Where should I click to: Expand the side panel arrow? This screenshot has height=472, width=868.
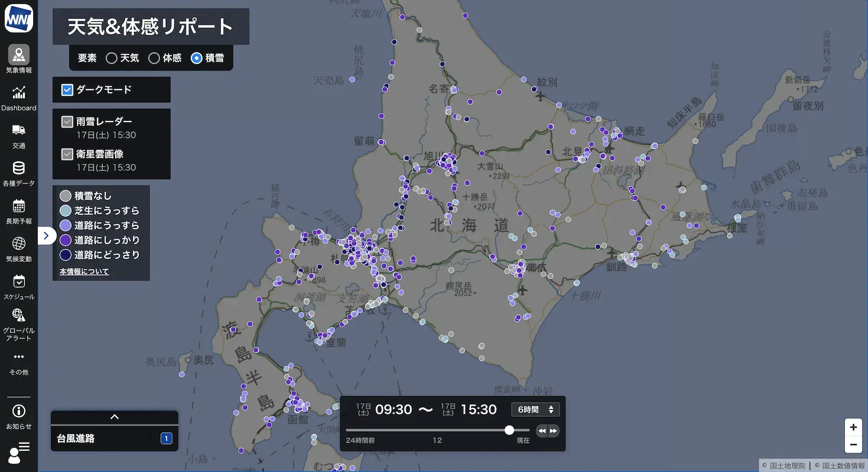46,235
